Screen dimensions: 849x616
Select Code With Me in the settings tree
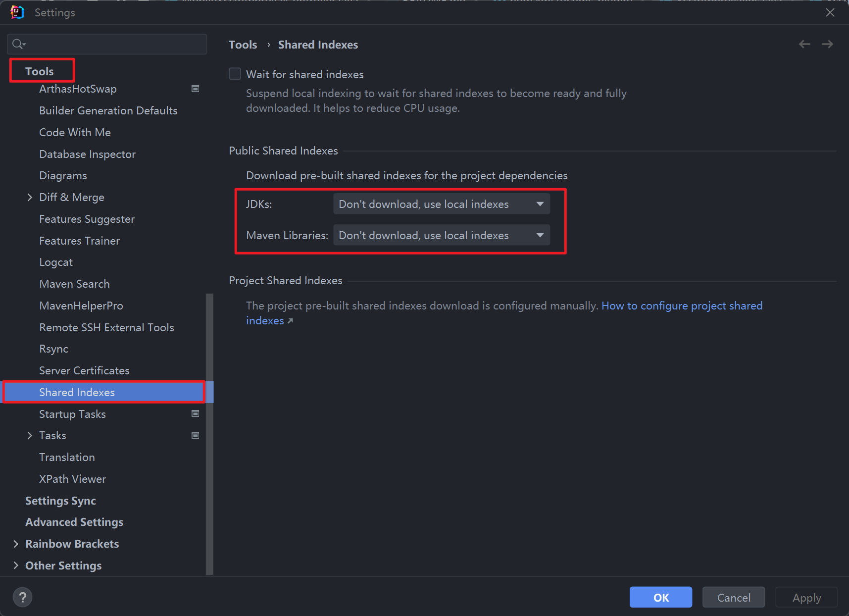(x=75, y=132)
